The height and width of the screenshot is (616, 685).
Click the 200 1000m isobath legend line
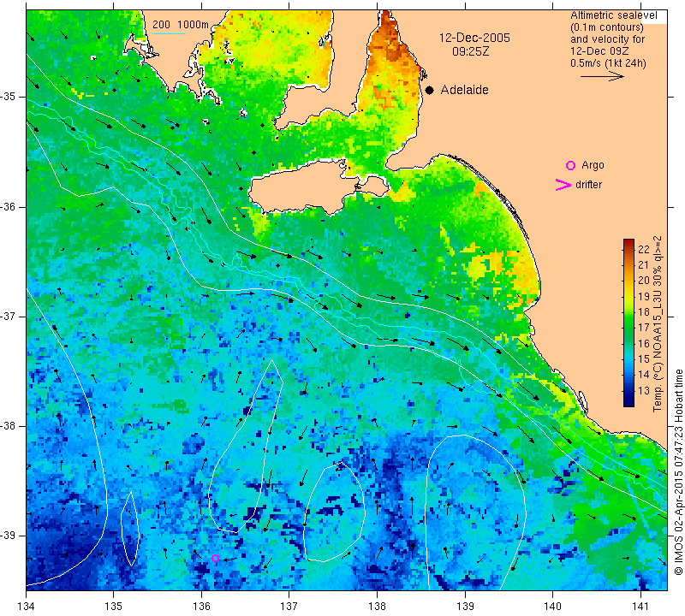point(169,33)
